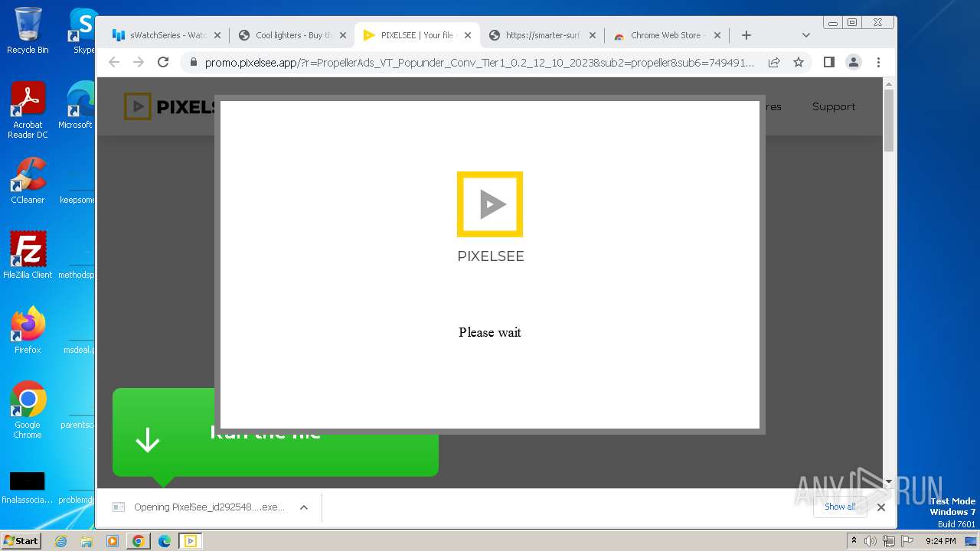Viewport: 980px width, 551px height.
Task: Launch CCleaner from the desktop
Action: tap(28, 181)
